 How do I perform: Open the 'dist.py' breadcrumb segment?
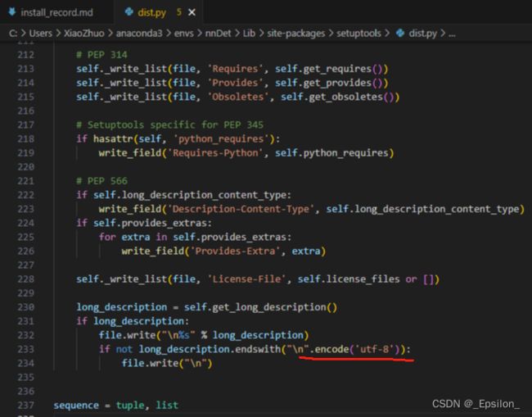[422, 34]
